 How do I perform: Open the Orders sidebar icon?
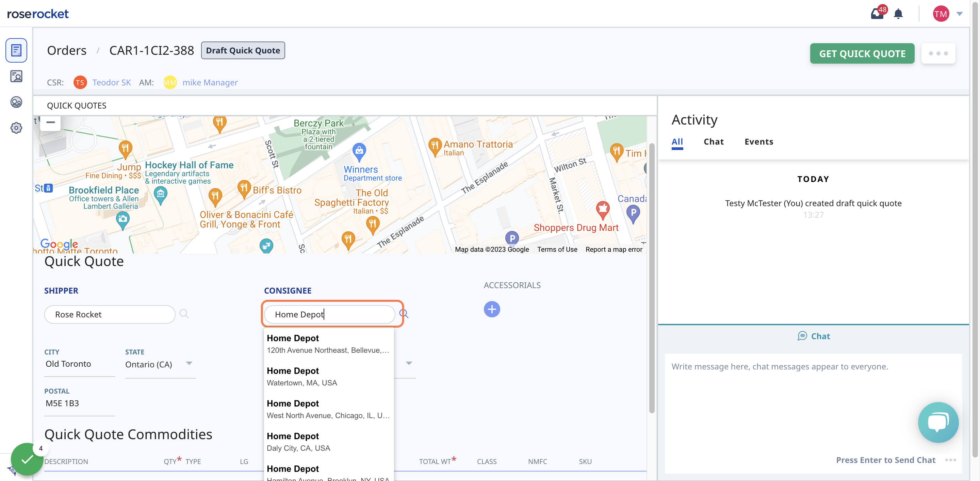tap(16, 50)
